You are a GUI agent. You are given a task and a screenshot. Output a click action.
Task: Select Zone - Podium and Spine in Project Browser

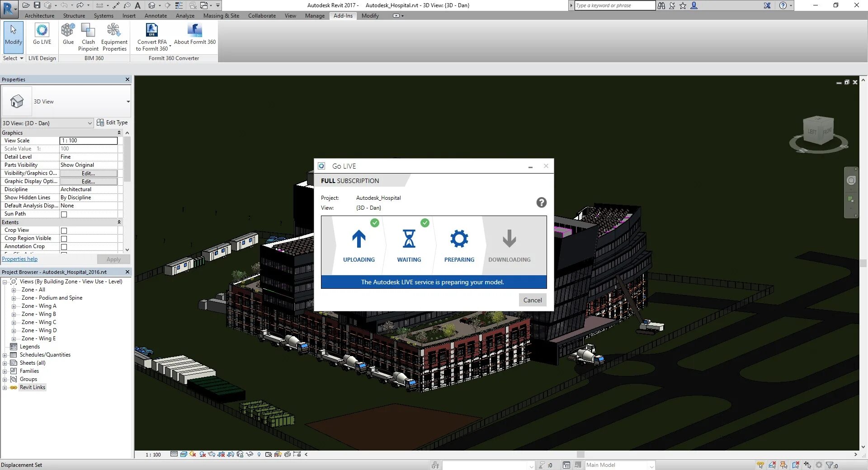click(x=52, y=298)
